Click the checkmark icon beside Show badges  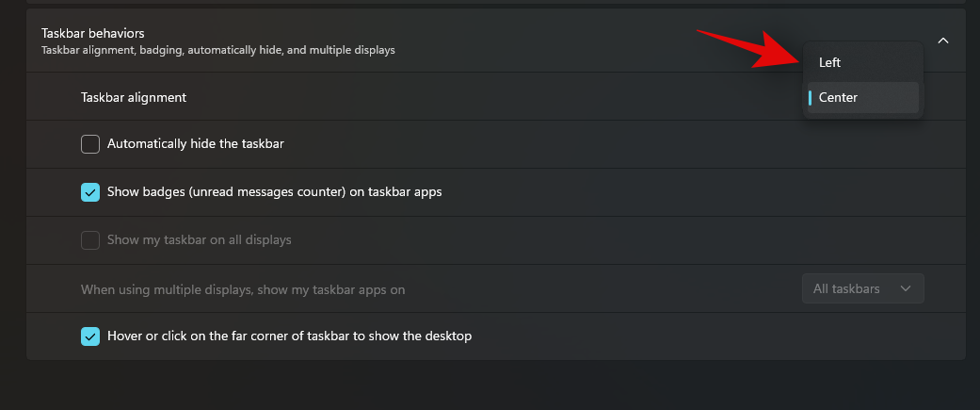point(90,192)
